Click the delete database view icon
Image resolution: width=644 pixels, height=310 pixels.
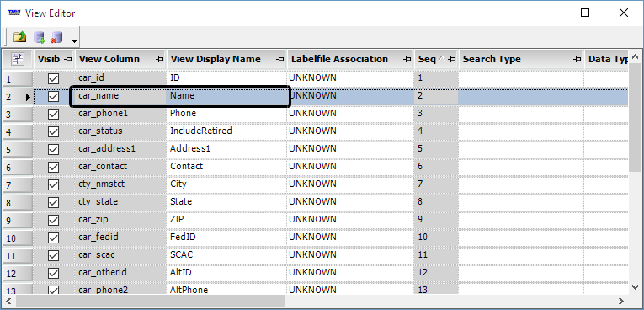pyautogui.click(x=56, y=37)
